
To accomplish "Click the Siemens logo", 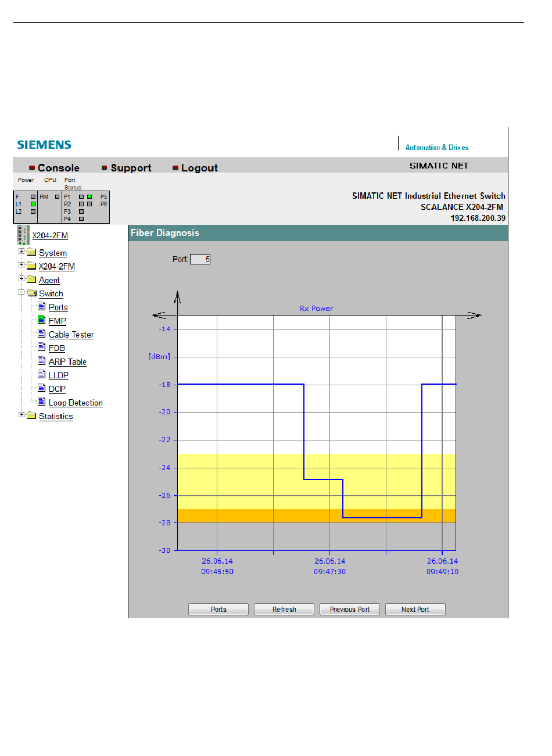I will click(x=44, y=145).
